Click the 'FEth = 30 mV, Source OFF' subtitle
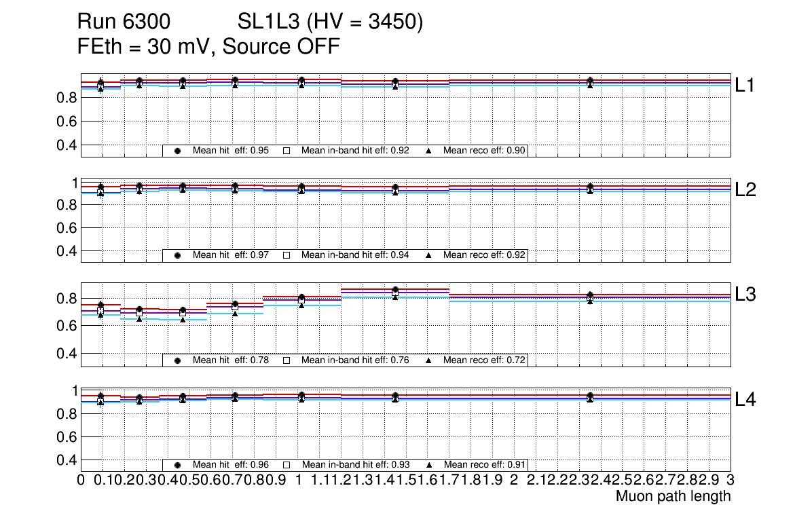This screenshot has width=812, height=524. tap(208, 47)
